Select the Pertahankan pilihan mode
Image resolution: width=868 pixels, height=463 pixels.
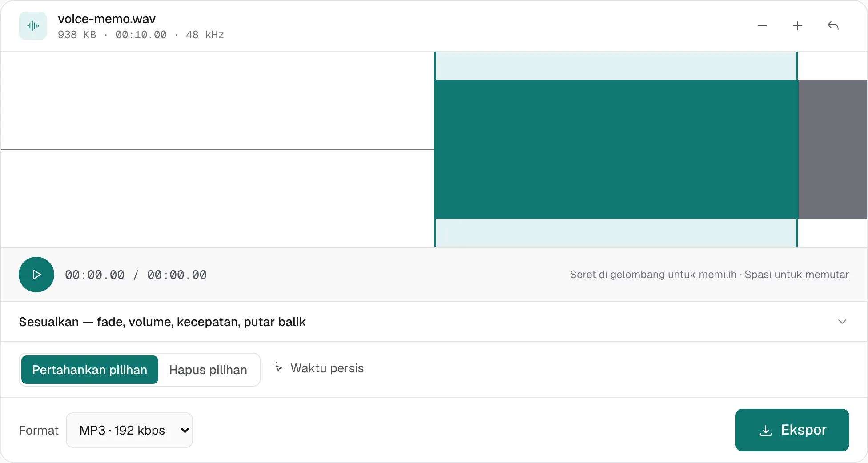tap(90, 370)
